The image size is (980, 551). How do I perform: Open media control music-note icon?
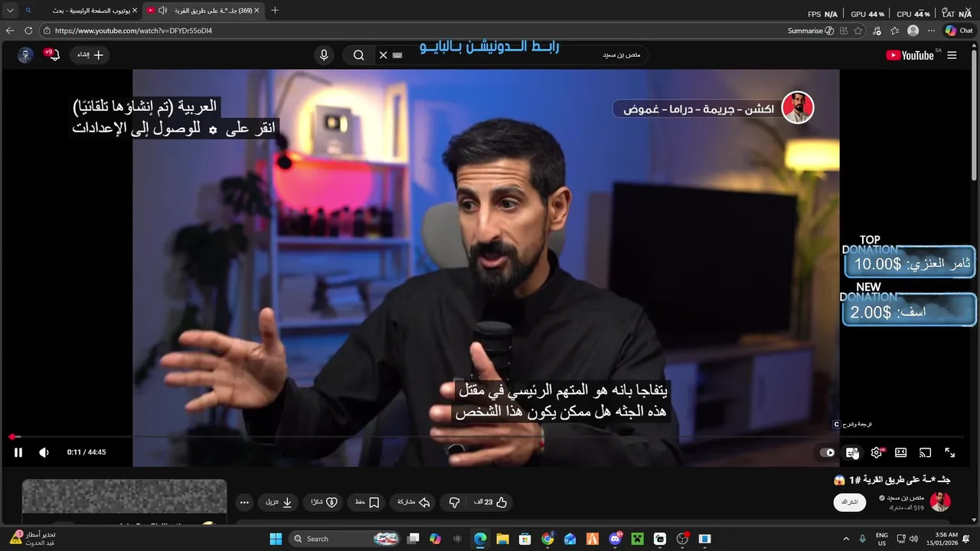tap(877, 31)
